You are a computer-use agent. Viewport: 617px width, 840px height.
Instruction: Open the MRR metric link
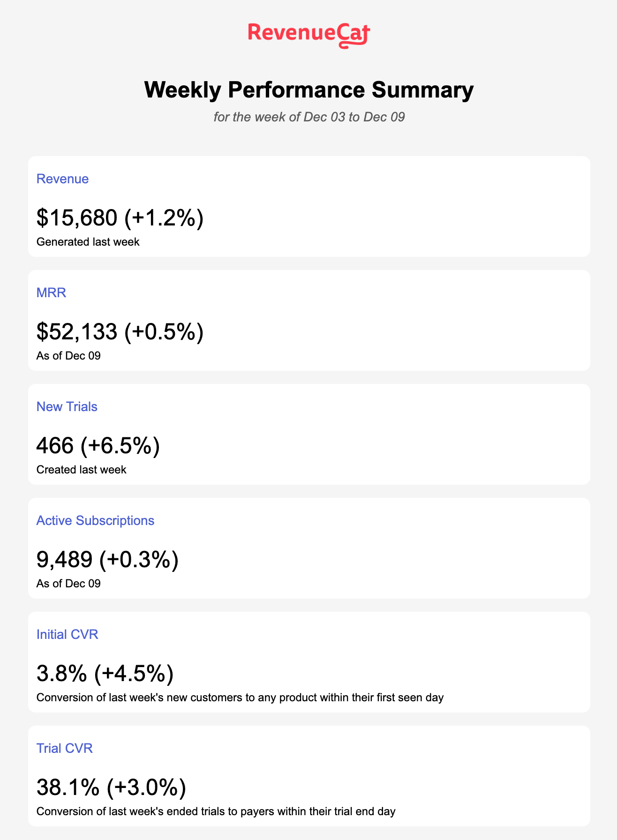[x=51, y=293]
